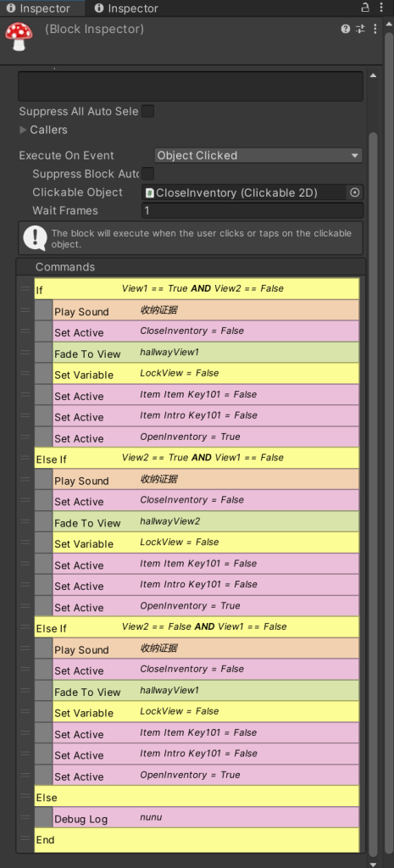Select the first Else If View2 == True command
Image resolution: width=394 pixels, height=868 pixels.
pyautogui.click(x=197, y=459)
